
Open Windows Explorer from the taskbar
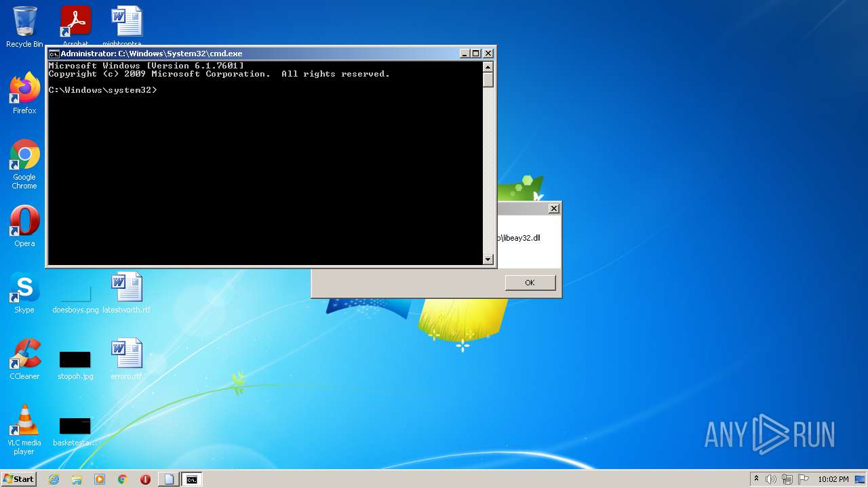(x=77, y=479)
